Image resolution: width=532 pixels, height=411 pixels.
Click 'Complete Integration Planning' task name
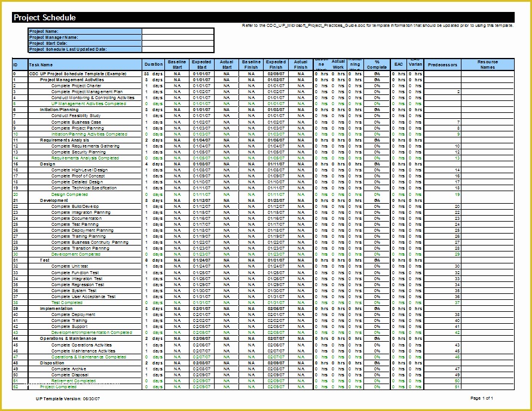click(81, 212)
